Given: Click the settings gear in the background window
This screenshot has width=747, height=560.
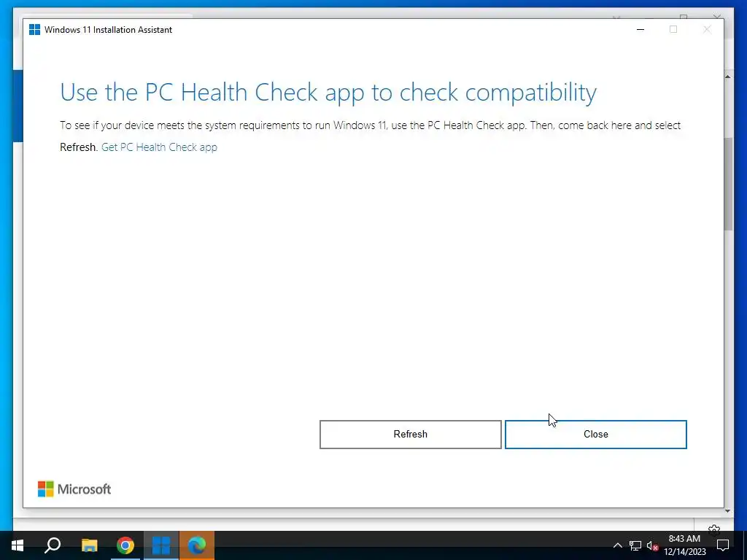Looking at the screenshot, I should [x=713, y=528].
